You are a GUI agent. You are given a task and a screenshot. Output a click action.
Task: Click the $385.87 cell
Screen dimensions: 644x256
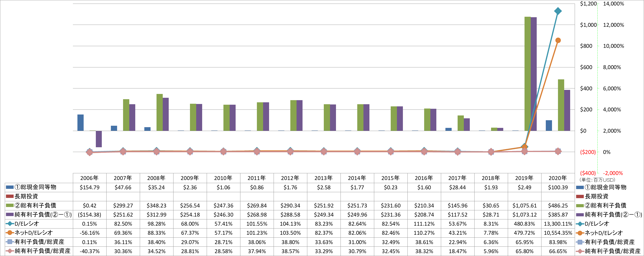(558, 214)
